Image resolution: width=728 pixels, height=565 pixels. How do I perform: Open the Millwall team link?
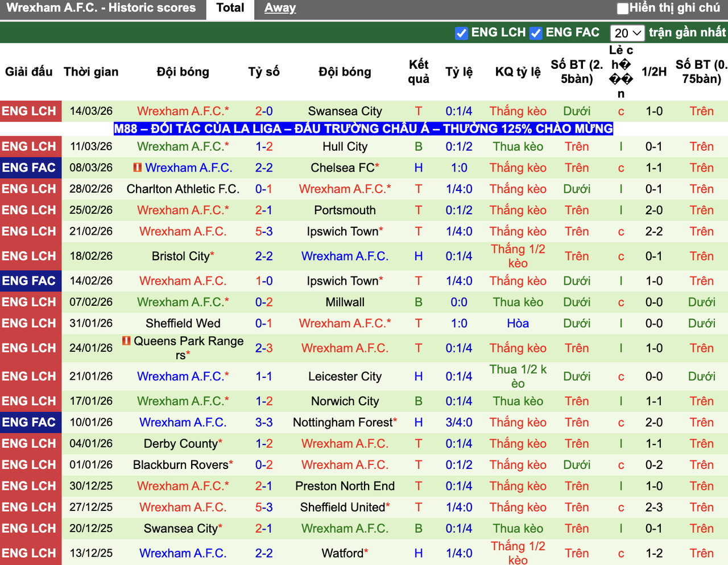(345, 302)
